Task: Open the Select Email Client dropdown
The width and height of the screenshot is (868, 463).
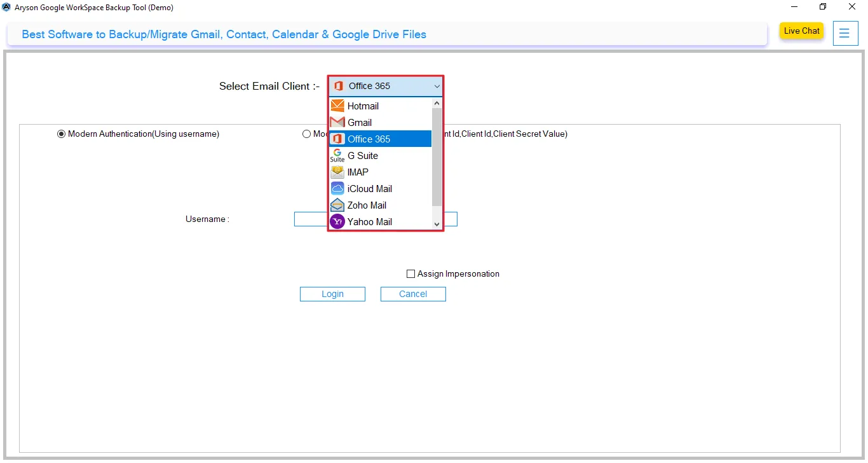Action: (x=437, y=86)
